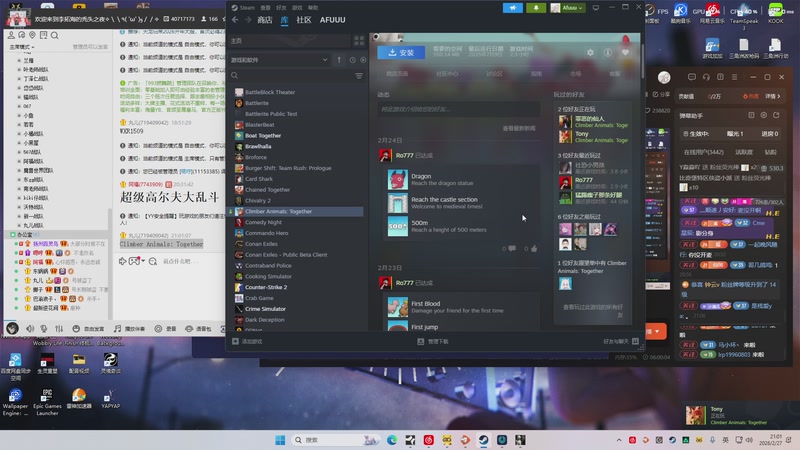This screenshot has width=800, height=450.
Task: Open the advanced filter icon beside library search
Action: pyautogui.click(x=359, y=76)
